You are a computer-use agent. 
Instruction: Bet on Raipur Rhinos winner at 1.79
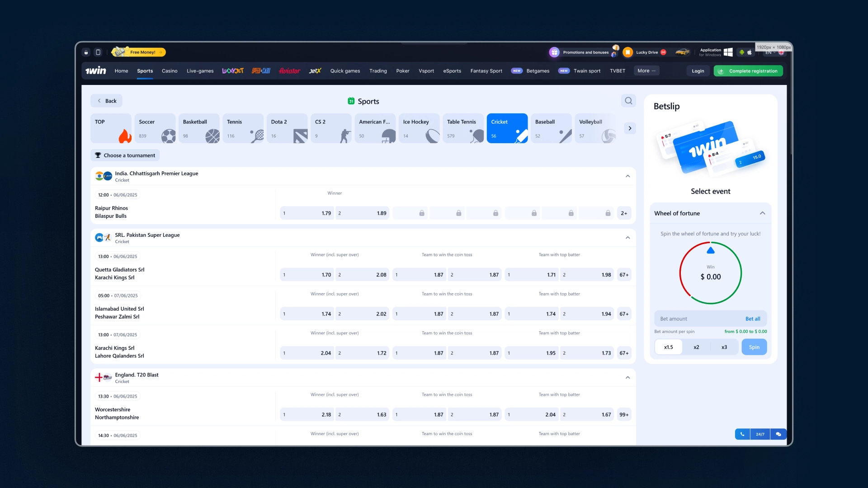[307, 213]
